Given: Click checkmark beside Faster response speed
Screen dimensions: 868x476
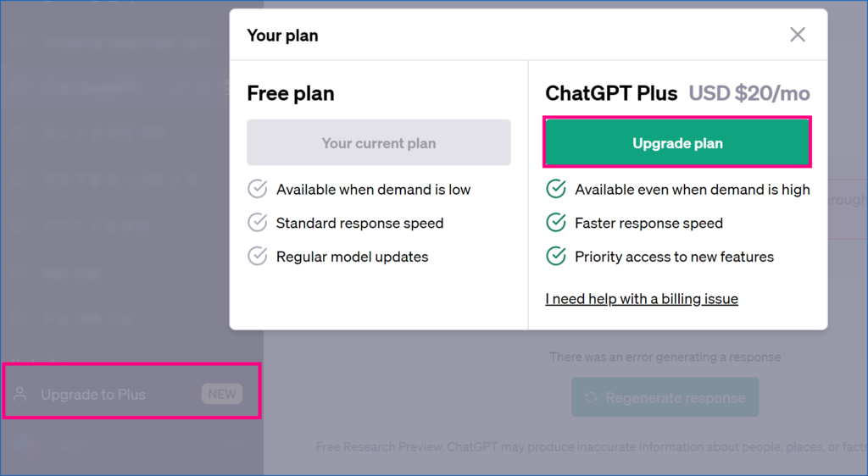Looking at the screenshot, I should [556, 223].
